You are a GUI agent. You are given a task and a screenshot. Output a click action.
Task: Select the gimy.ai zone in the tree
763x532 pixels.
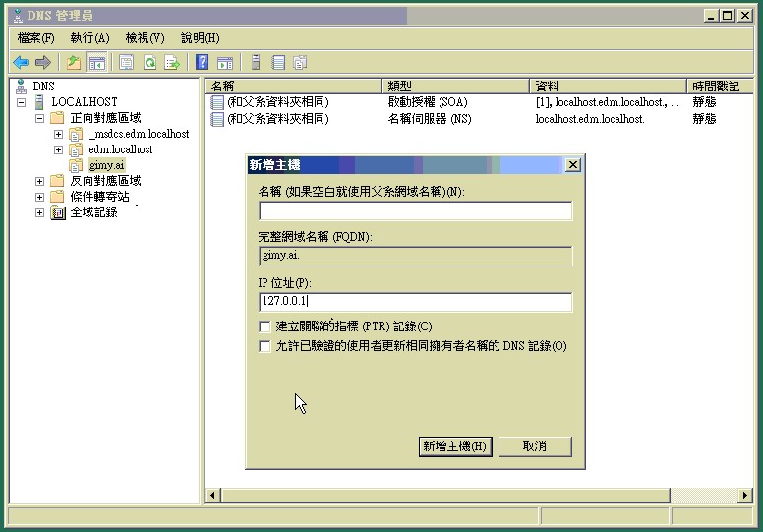(105, 165)
